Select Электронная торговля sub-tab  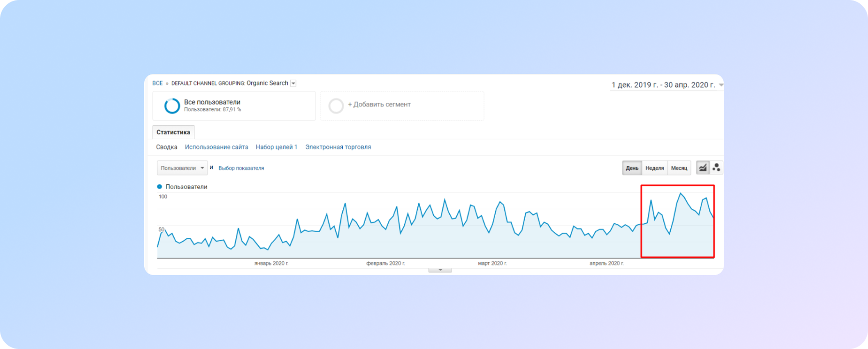(338, 147)
